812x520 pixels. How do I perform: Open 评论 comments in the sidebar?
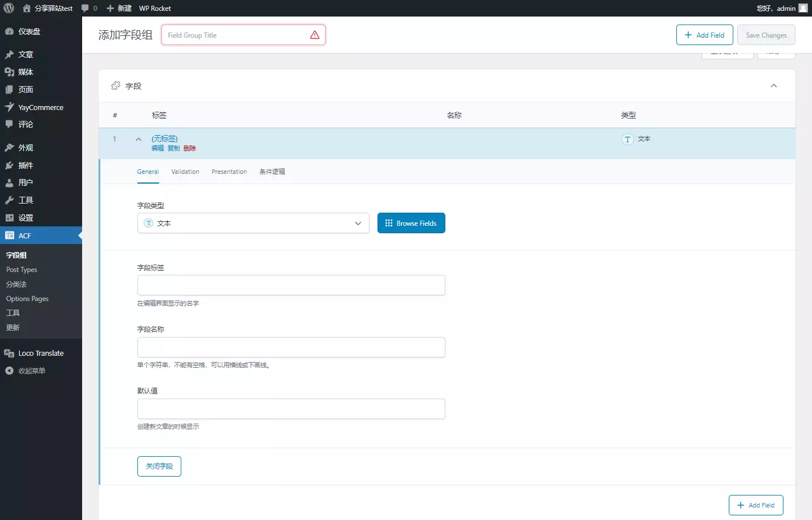coord(41,124)
